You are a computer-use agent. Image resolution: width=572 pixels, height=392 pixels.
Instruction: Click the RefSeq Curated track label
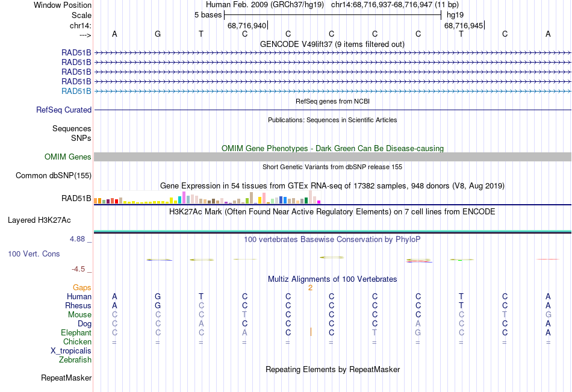pos(64,110)
